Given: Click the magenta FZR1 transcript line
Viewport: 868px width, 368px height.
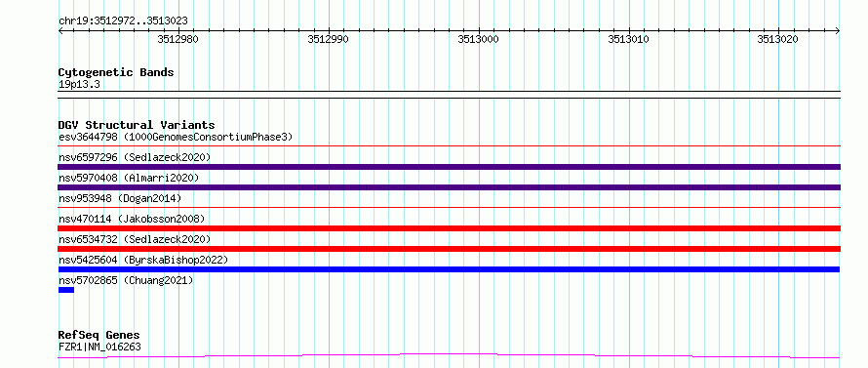Looking at the screenshot, I should click(x=449, y=356).
